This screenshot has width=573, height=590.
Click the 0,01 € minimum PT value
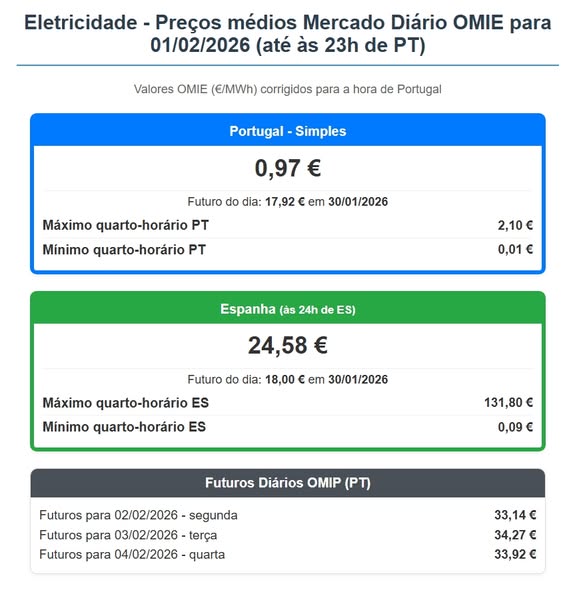[515, 249]
